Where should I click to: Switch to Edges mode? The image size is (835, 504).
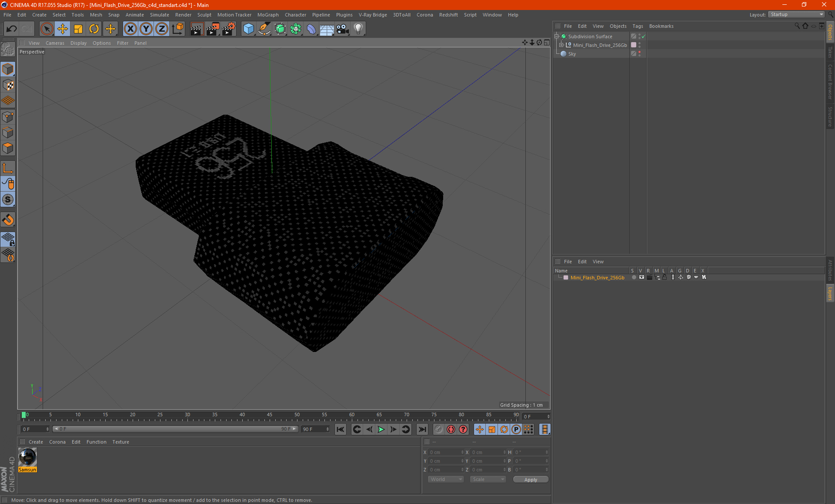8,133
